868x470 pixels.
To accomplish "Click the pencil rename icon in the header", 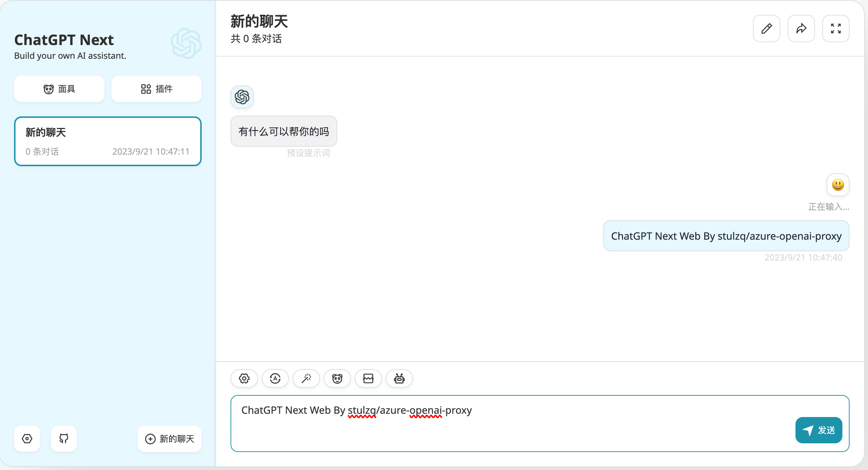I will (x=766, y=28).
